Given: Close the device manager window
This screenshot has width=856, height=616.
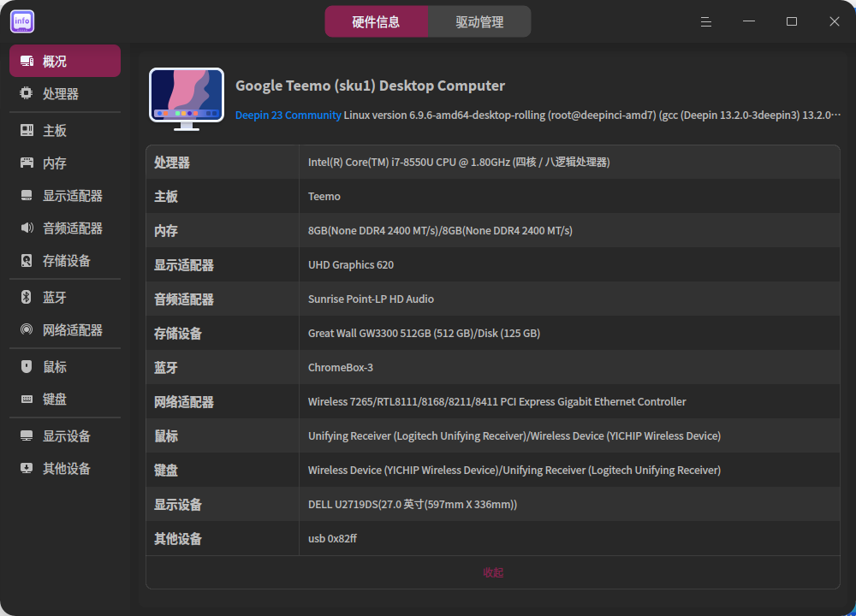Looking at the screenshot, I should (x=834, y=22).
